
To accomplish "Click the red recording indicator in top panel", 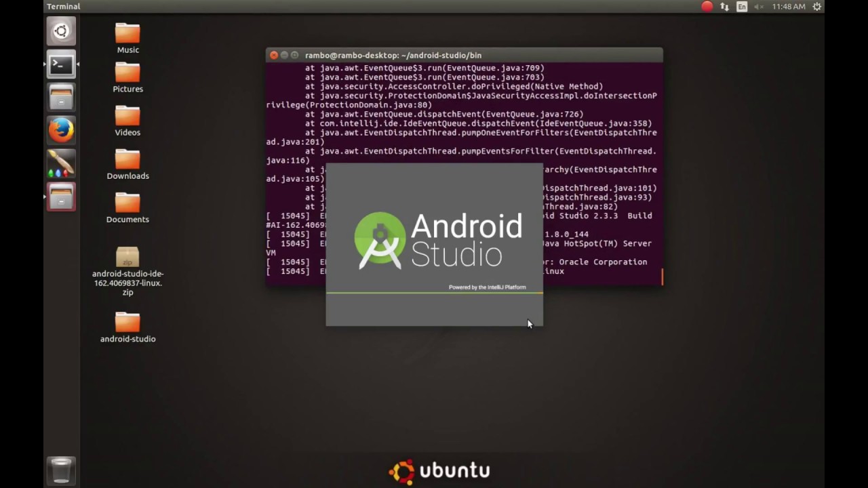I will pos(707,6).
